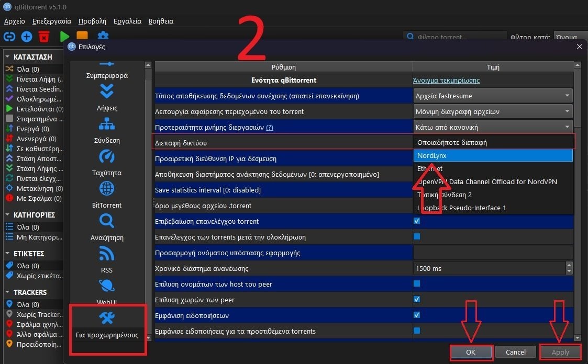588x364 pixels.
Task: Click the orange stop torrent icon
Action: (x=82, y=35)
